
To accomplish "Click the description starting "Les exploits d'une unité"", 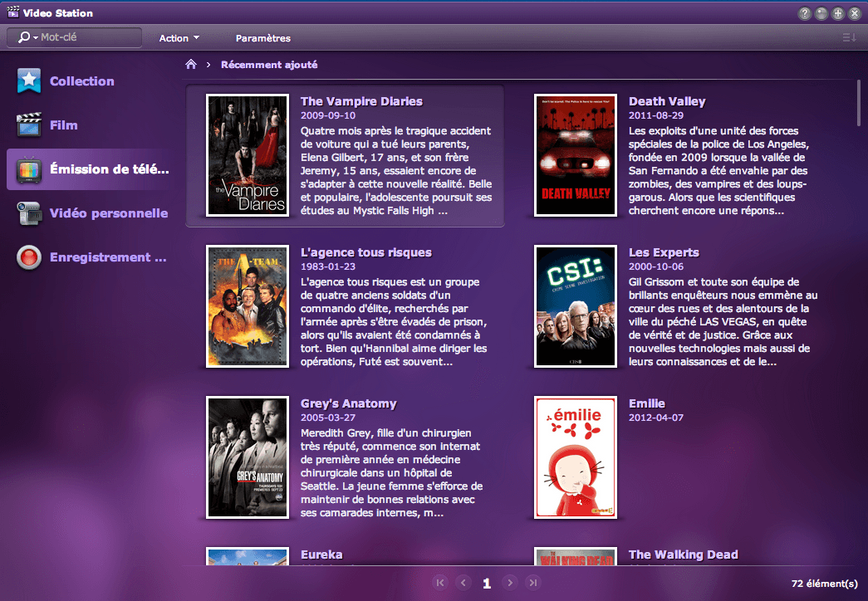I will [x=719, y=170].
